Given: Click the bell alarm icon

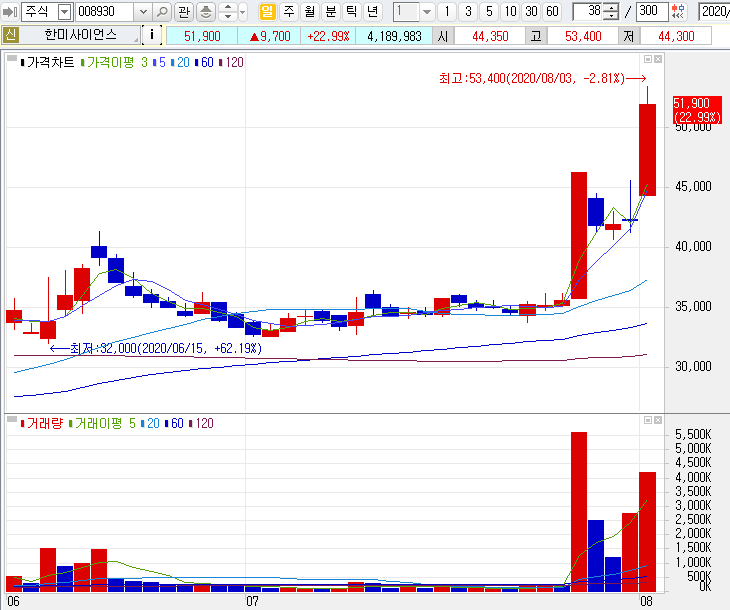Looking at the screenshot, I should pos(205,11).
